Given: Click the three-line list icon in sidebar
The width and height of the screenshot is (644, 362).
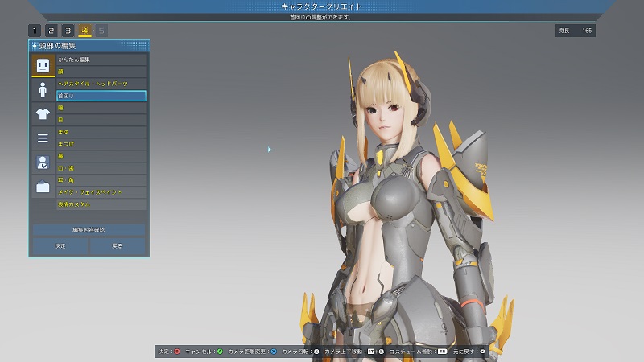Looking at the screenshot, I should pyautogui.click(x=43, y=138).
